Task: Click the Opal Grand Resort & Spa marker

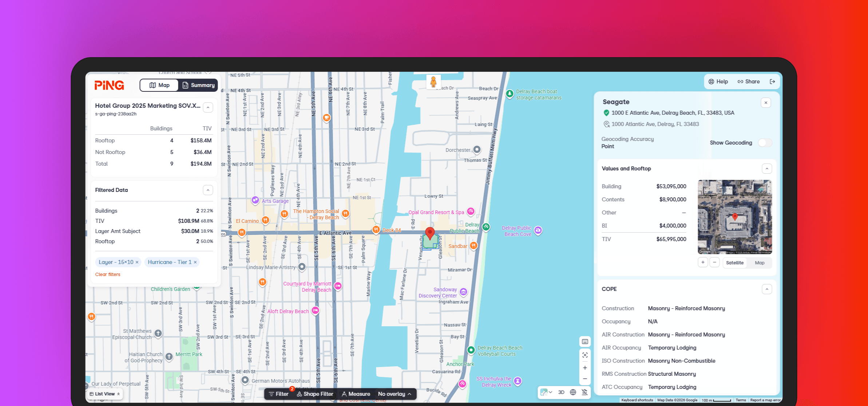Action: point(471,211)
